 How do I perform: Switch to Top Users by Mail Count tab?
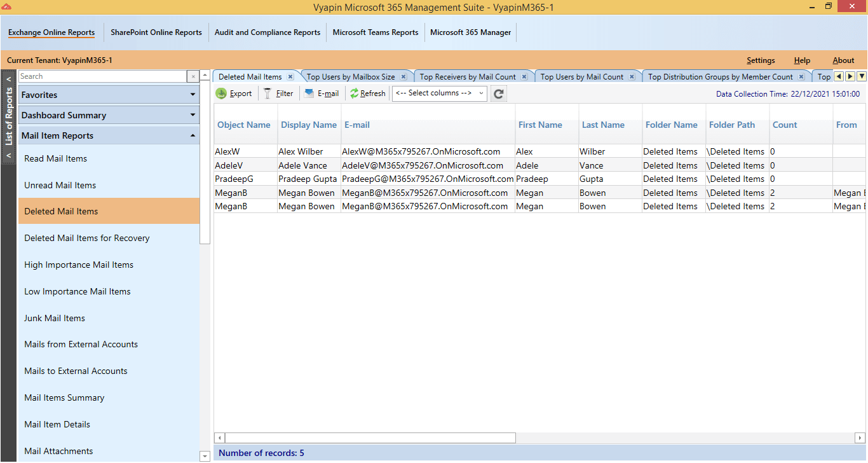click(582, 77)
